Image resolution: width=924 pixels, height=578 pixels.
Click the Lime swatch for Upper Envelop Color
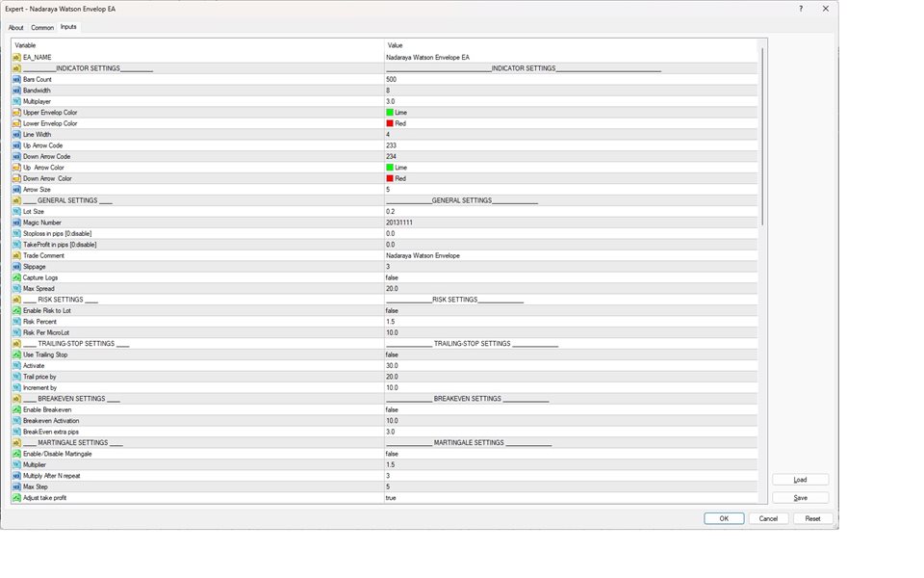point(390,112)
